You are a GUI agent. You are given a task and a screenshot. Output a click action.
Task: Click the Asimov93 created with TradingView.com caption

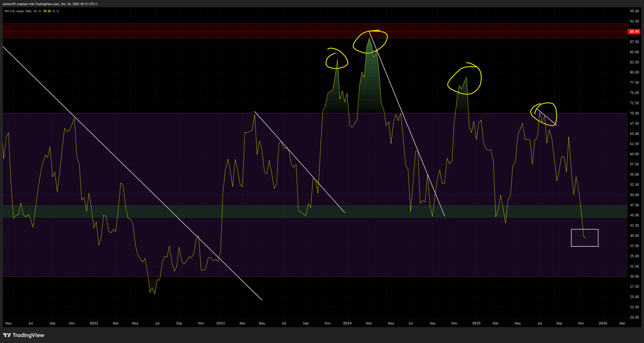pyautogui.click(x=50, y=4)
